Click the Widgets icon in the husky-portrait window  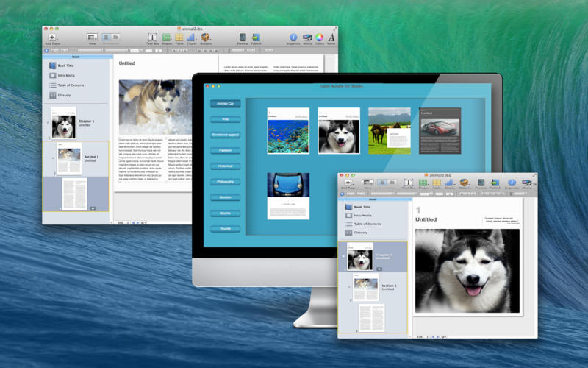tap(464, 183)
